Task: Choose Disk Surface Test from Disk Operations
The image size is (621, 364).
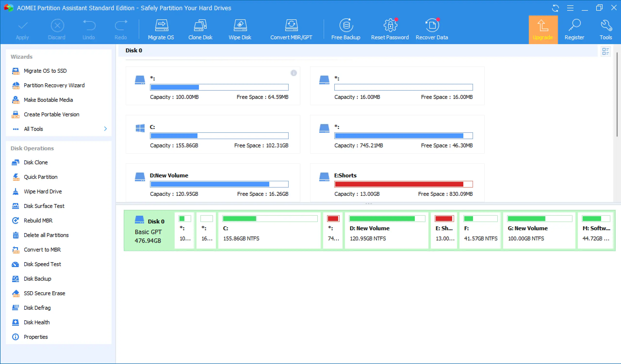Action: point(44,206)
